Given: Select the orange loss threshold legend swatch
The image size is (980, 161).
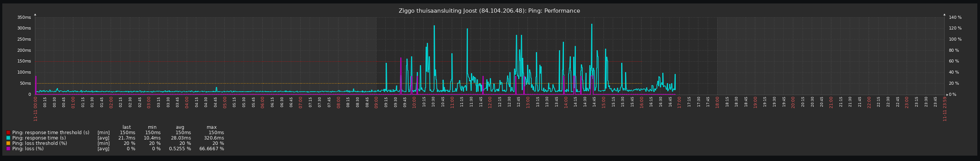Looking at the screenshot, I should coord(8,143).
